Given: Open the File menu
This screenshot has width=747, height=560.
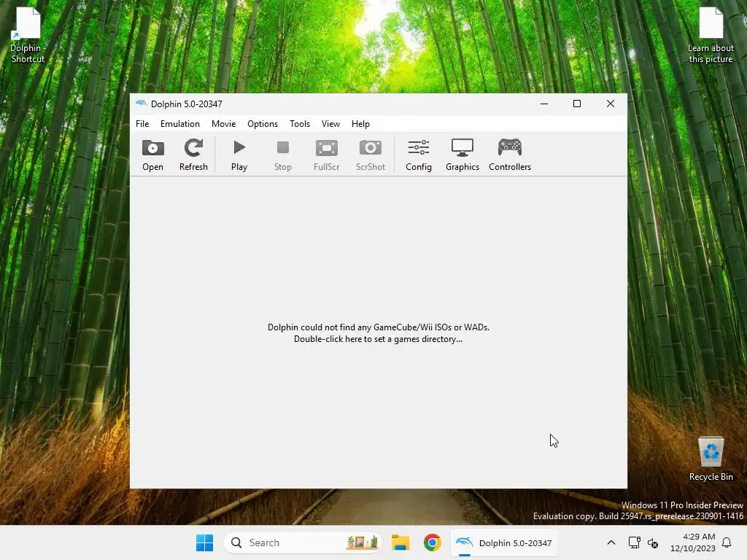Looking at the screenshot, I should (x=142, y=124).
